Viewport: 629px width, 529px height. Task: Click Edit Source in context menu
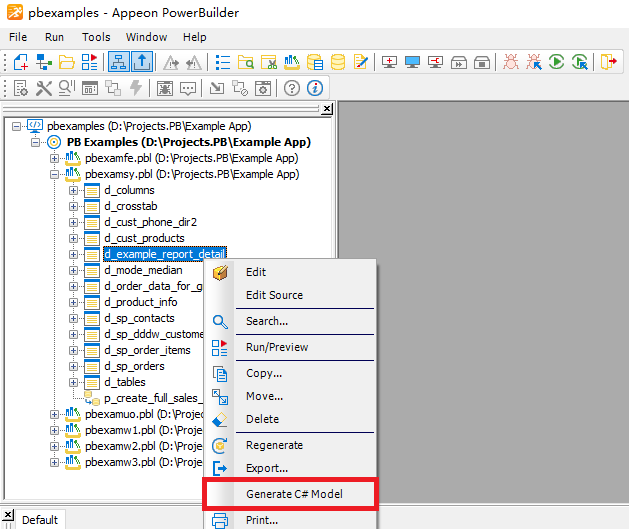click(x=274, y=295)
